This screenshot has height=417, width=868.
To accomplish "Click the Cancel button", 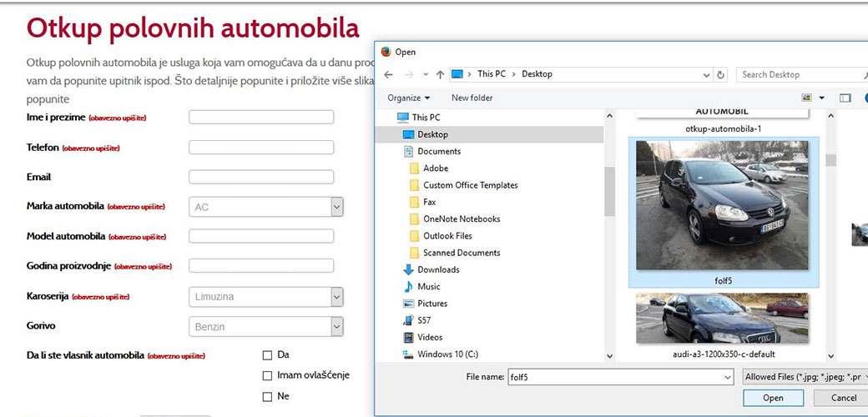I will point(841,398).
